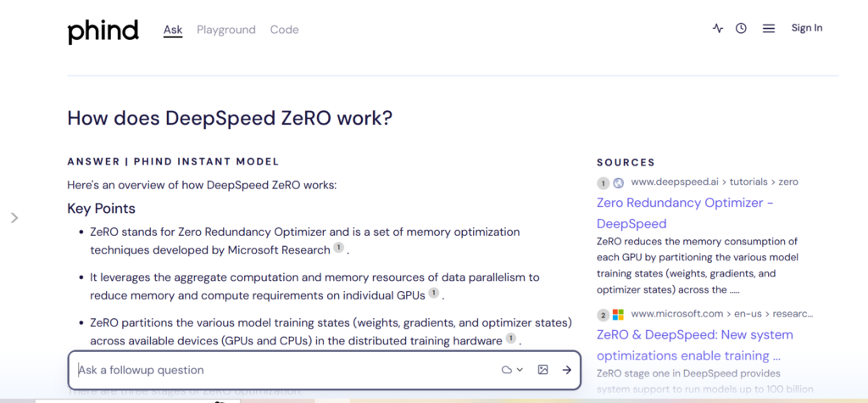Viewport: 868px width, 403px height.
Task: Click the image upload icon in followup box
Action: pyautogui.click(x=542, y=370)
